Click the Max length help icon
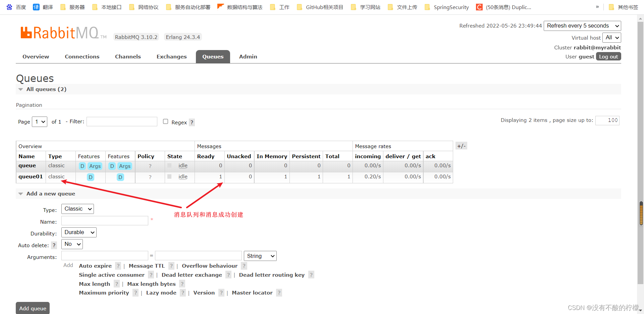644x314 pixels. tap(117, 284)
